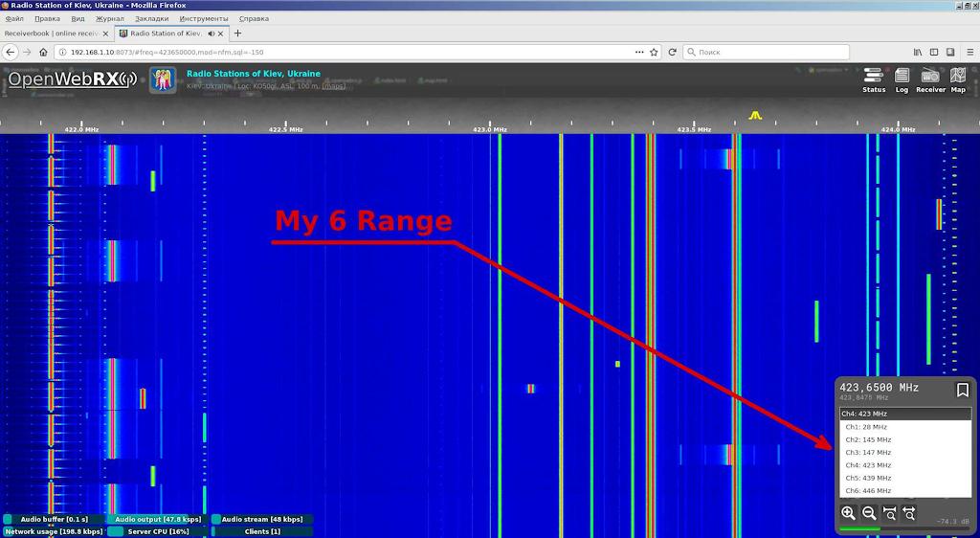Go back in Firefox

tap(11, 52)
